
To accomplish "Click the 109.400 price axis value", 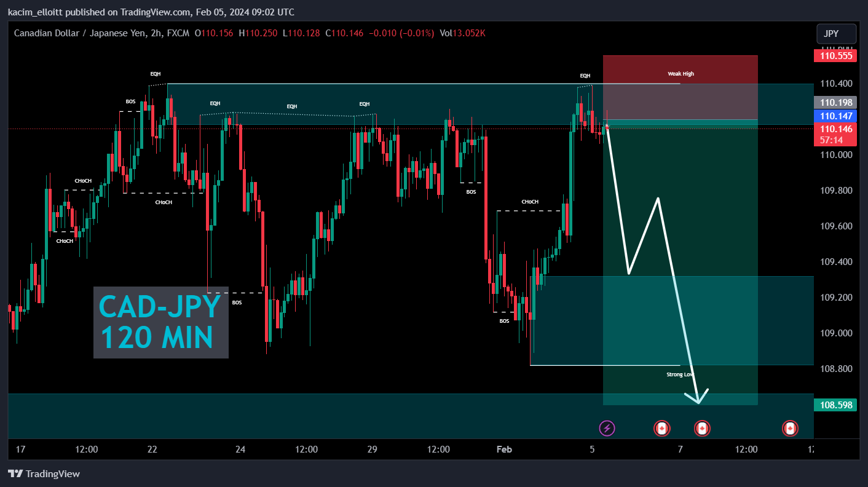I will point(835,262).
